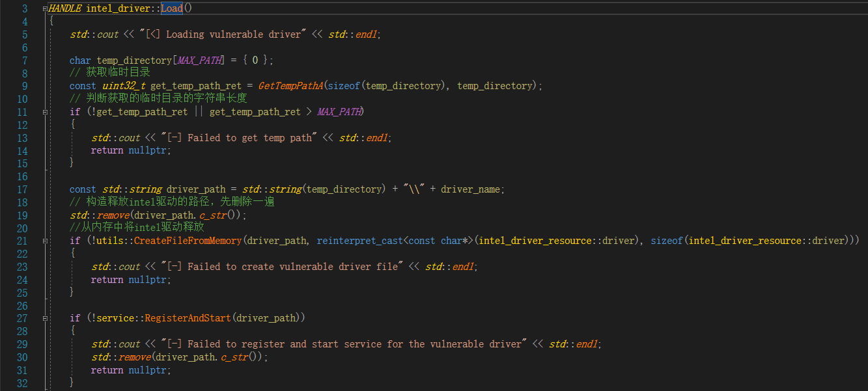
Task: Click line number 16 in the gutter
Action: pyautogui.click(x=22, y=176)
